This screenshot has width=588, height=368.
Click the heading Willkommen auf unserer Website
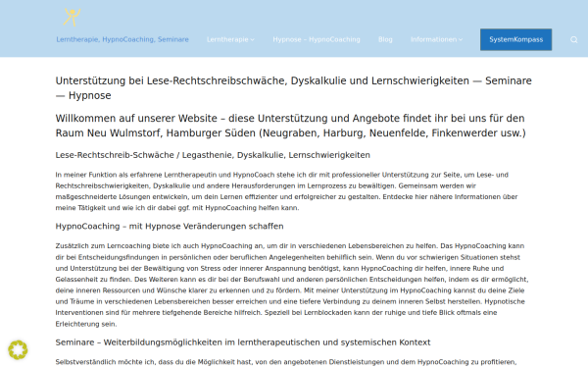click(291, 126)
